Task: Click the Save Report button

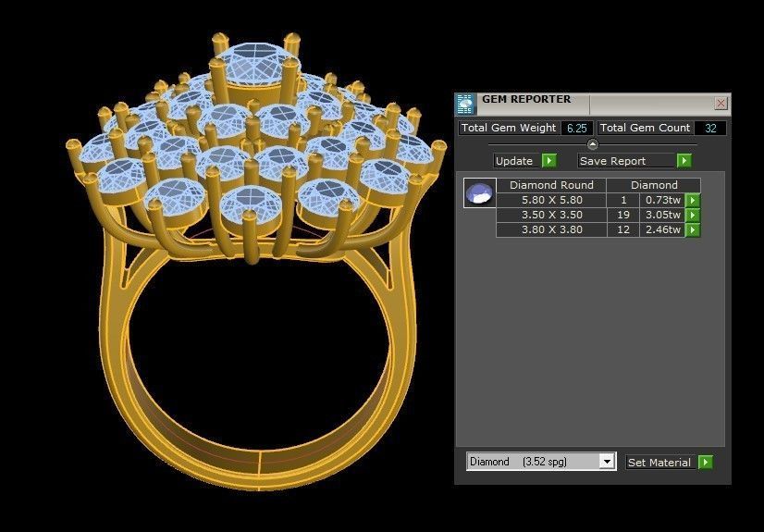Action: click(627, 161)
